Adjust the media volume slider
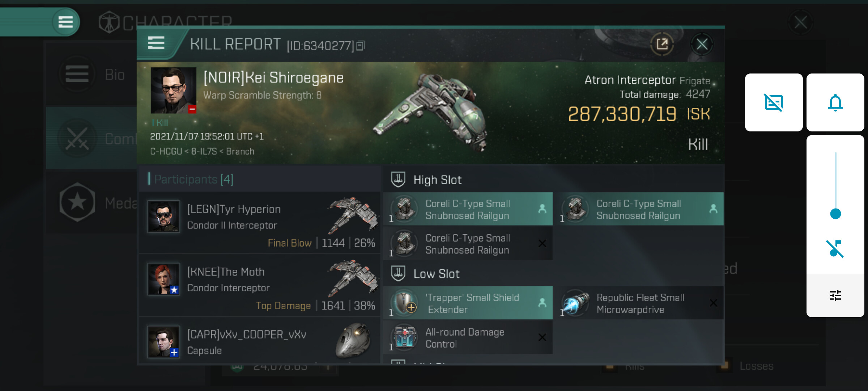 click(x=835, y=214)
